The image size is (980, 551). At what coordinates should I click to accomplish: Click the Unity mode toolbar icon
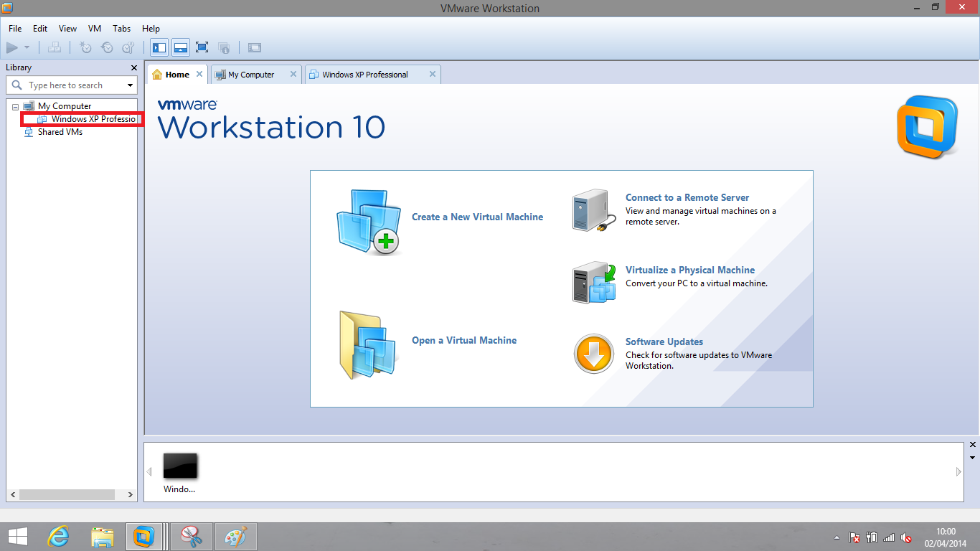pos(224,48)
